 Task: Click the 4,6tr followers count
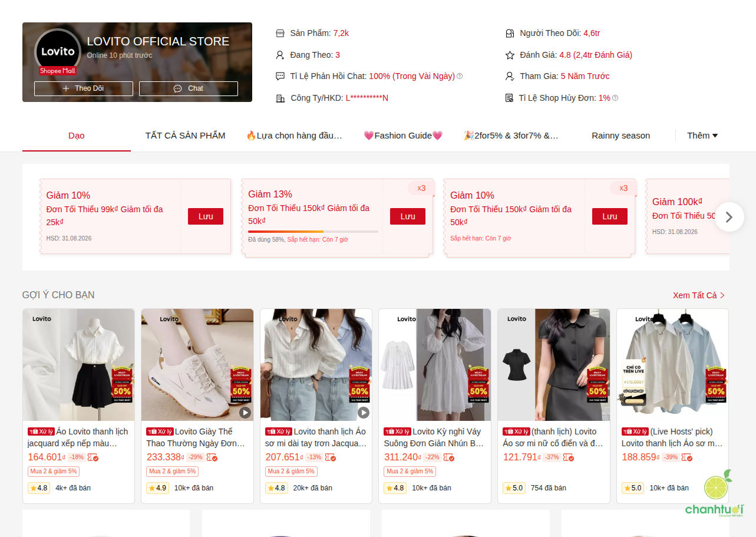[x=592, y=33]
